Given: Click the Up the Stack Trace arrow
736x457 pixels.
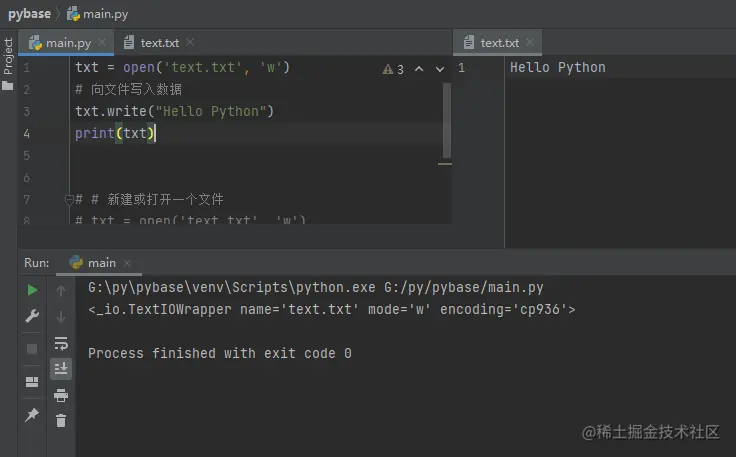Looking at the screenshot, I should click(61, 290).
